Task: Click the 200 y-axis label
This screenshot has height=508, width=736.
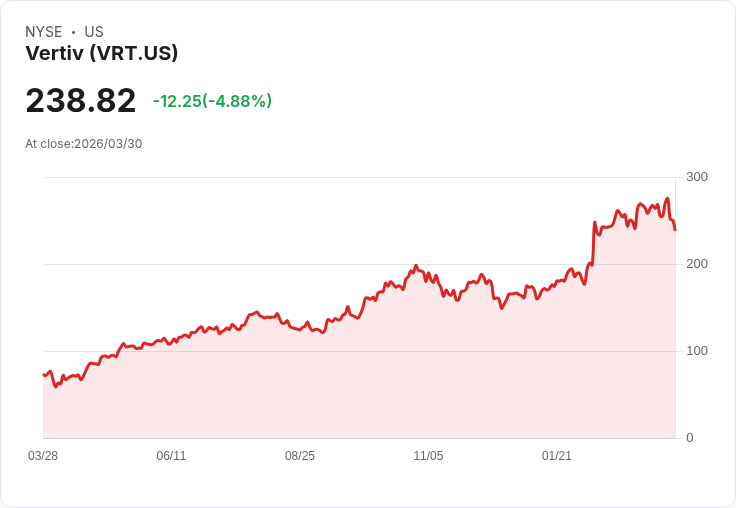Action: [x=697, y=264]
